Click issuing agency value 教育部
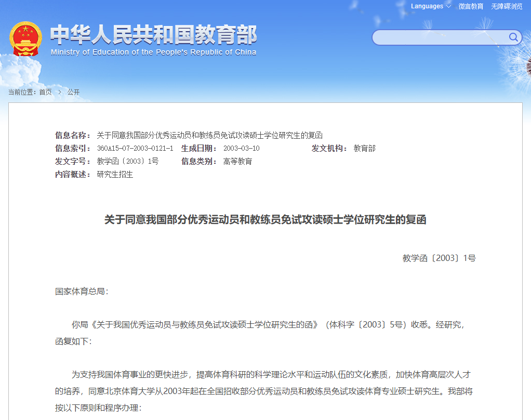Screen dimensions: 531x420 click(x=364, y=148)
